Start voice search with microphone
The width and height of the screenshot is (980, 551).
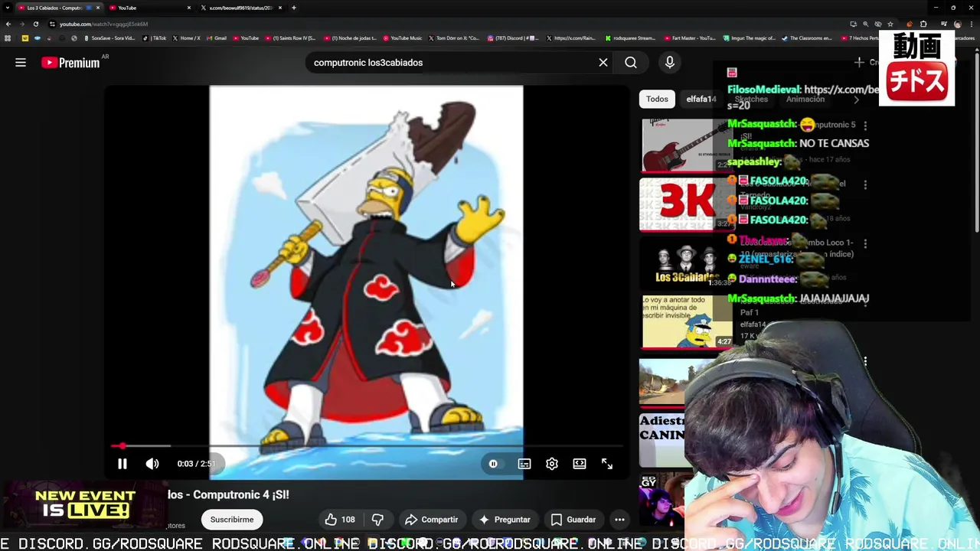670,63
